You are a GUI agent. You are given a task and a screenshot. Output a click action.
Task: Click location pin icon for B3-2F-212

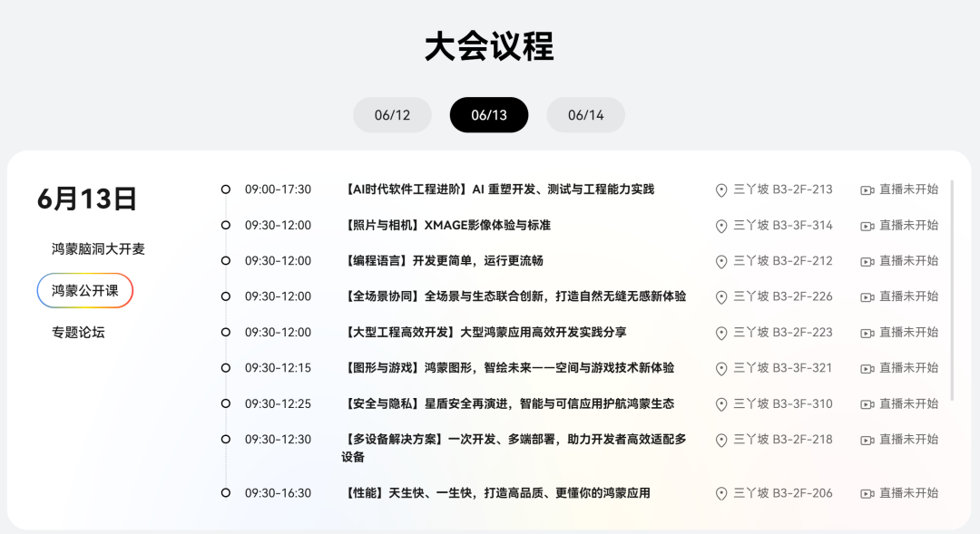click(721, 262)
